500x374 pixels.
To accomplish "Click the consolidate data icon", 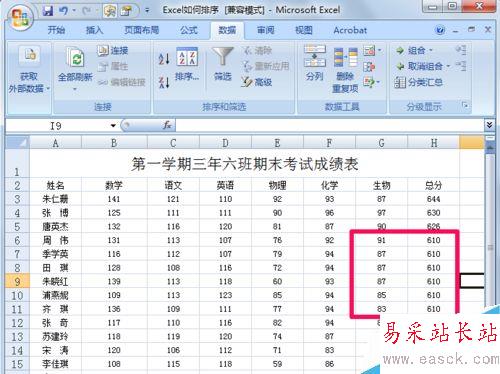I will [369, 66].
